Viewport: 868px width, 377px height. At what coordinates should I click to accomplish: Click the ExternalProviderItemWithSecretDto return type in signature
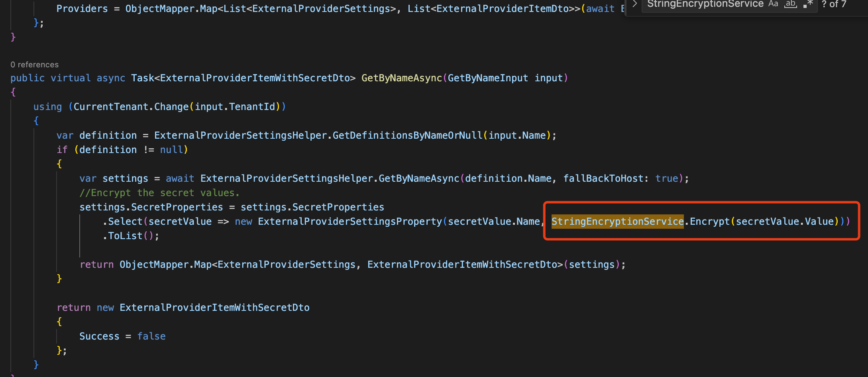[255, 78]
